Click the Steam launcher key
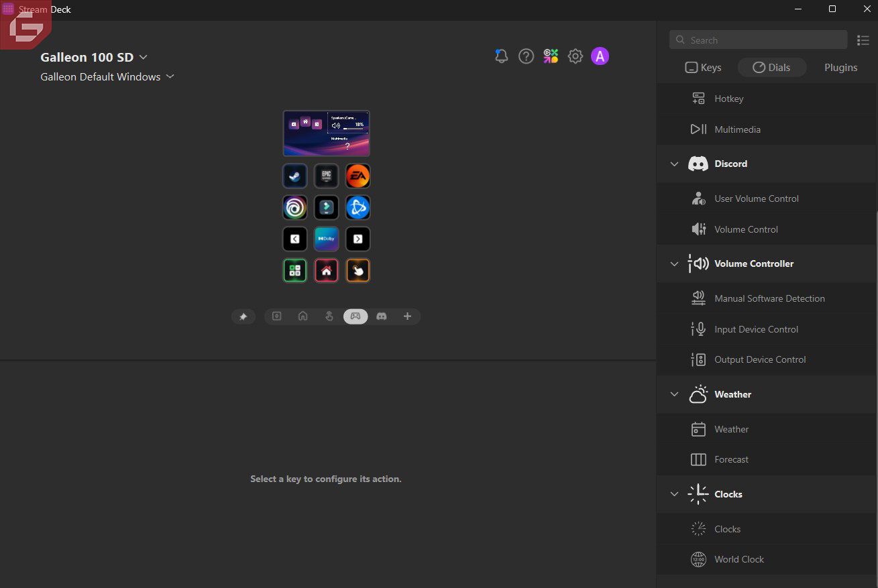 (294, 176)
